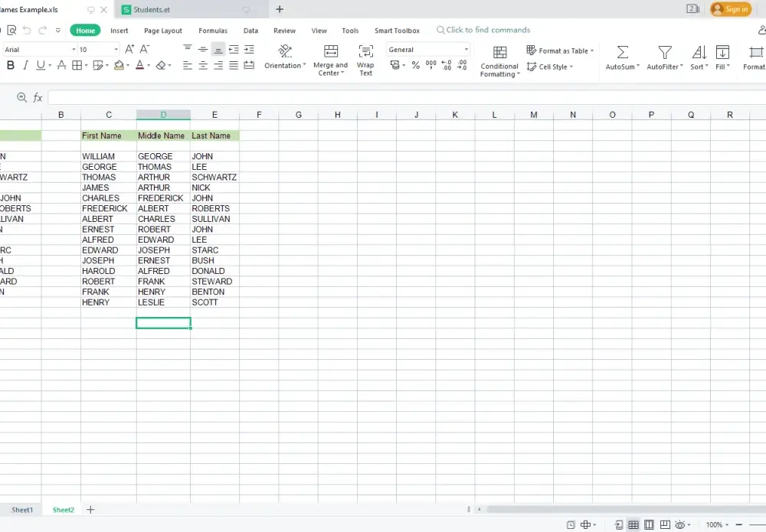Click zoom out minus button
This screenshot has height=532, width=766.
[x=739, y=524]
